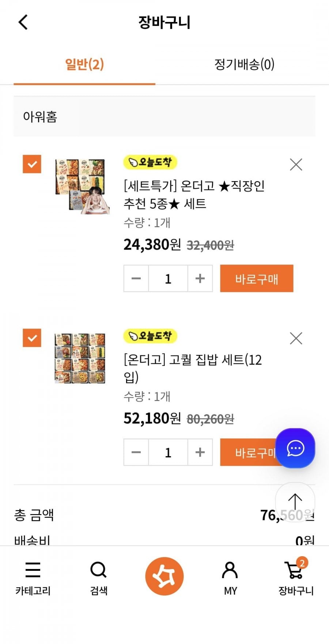Select the 일반(2) tab
The width and height of the screenshot is (329, 644).
[84, 64]
